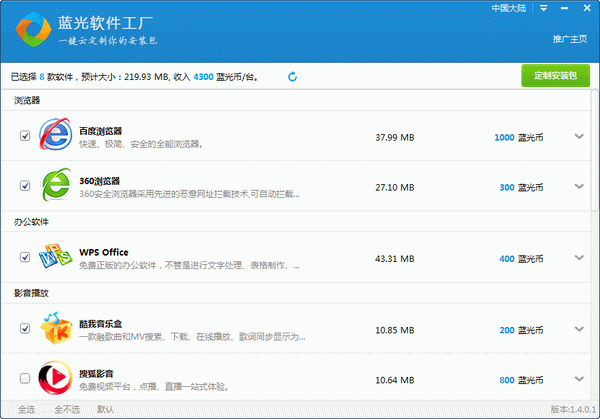Click the refresh icon beside the income summary
This screenshot has width=600, height=419.
[292, 76]
